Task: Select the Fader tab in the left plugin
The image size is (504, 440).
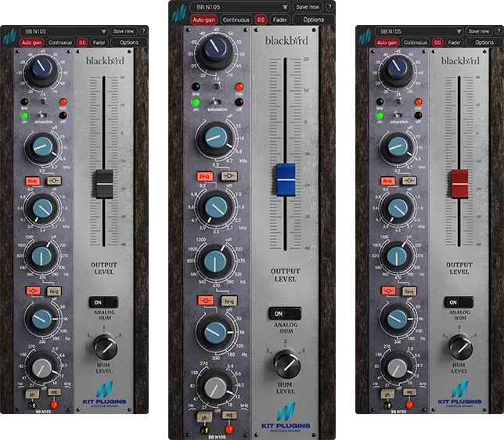Action: click(99, 42)
